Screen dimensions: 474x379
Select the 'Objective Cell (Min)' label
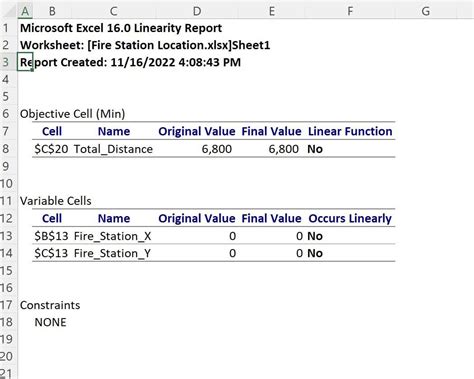[72, 114]
